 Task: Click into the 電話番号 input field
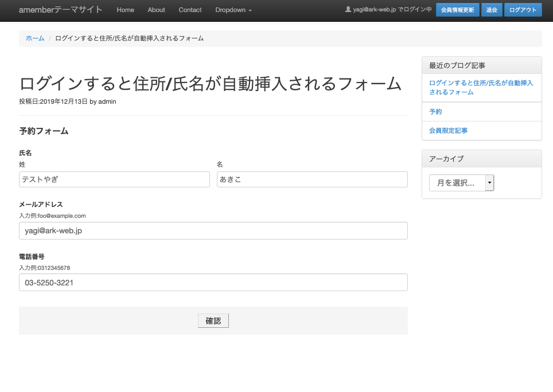(x=213, y=283)
